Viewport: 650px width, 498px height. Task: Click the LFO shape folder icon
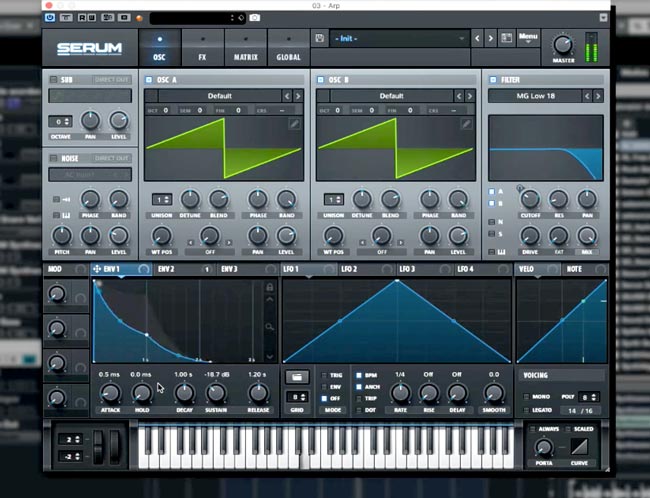[x=296, y=377]
